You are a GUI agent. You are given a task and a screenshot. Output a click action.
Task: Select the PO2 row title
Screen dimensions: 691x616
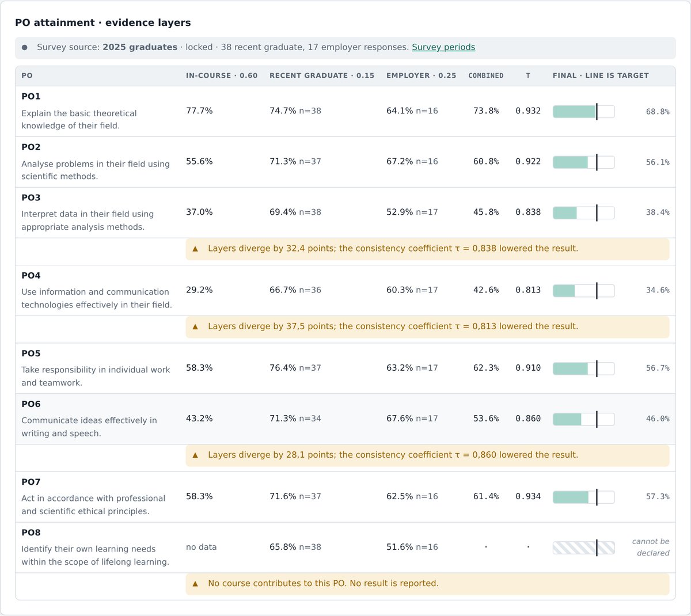[31, 147]
